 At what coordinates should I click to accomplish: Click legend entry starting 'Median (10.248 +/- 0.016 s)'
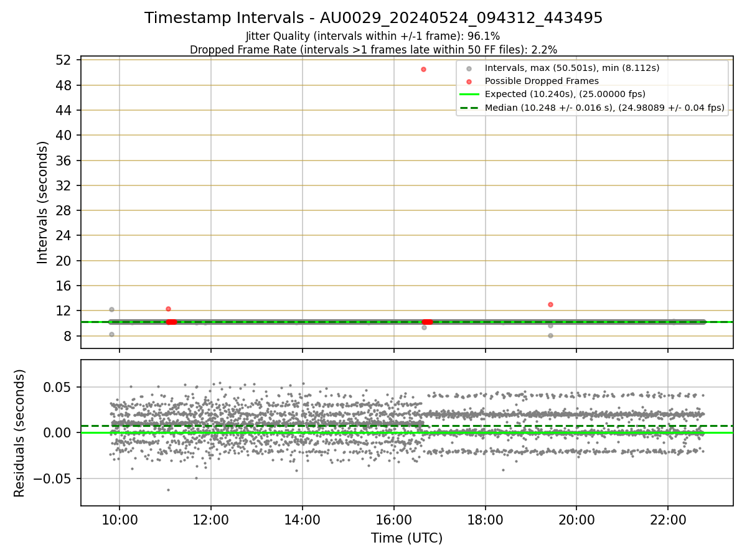[604, 108]
